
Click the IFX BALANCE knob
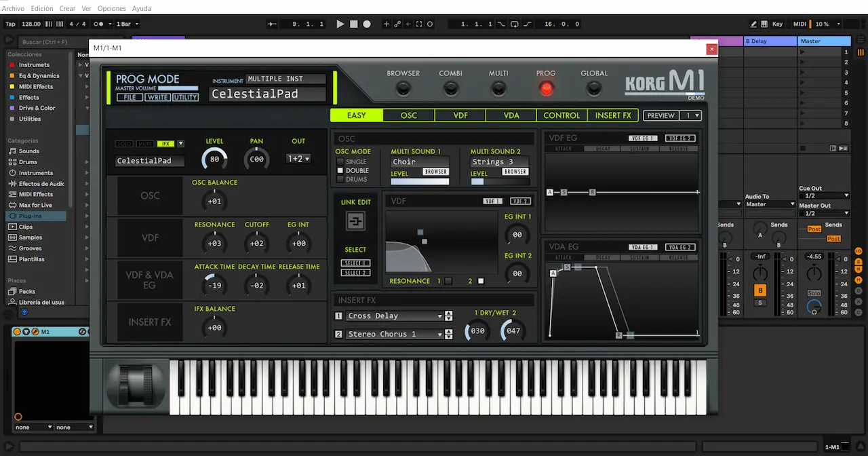click(214, 328)
